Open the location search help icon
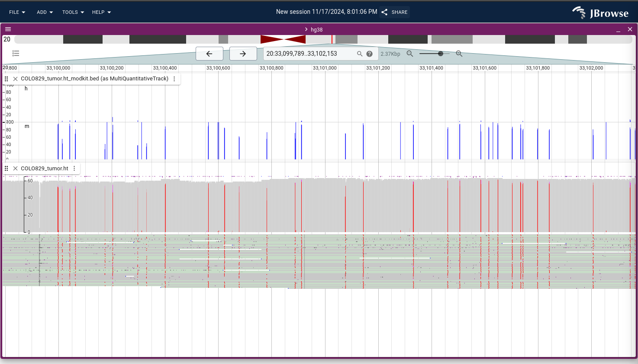This screenshot has height=364, width=638. pyautogui.click(x=369, y=54)
